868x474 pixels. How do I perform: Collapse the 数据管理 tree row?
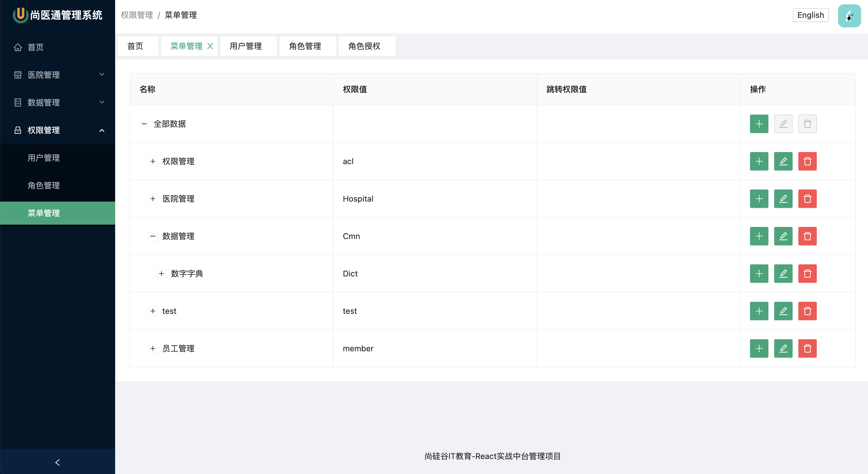pyautogui.click(x=153, y=236)
